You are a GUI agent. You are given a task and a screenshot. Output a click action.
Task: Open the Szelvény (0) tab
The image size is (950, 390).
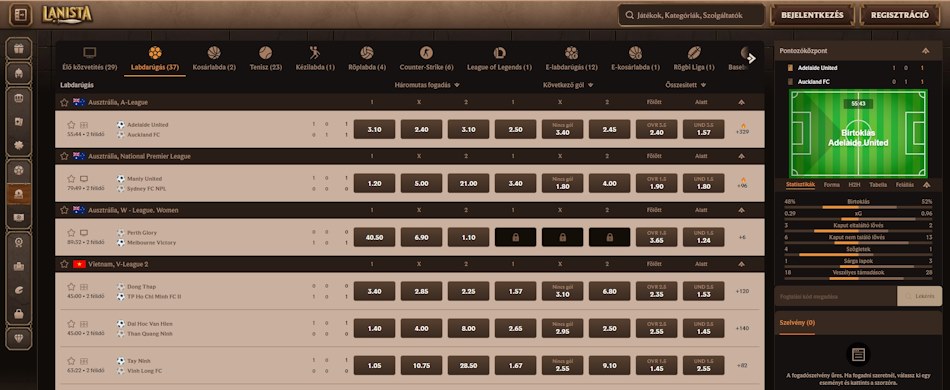(x=797, y=323)
